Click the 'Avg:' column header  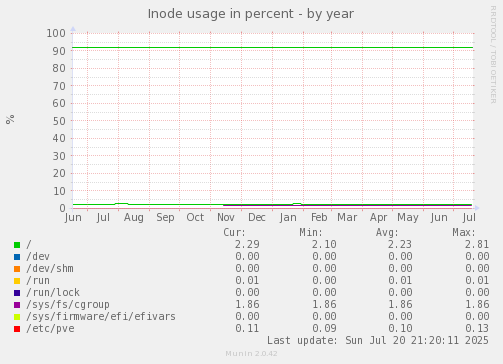pos(387,232)
